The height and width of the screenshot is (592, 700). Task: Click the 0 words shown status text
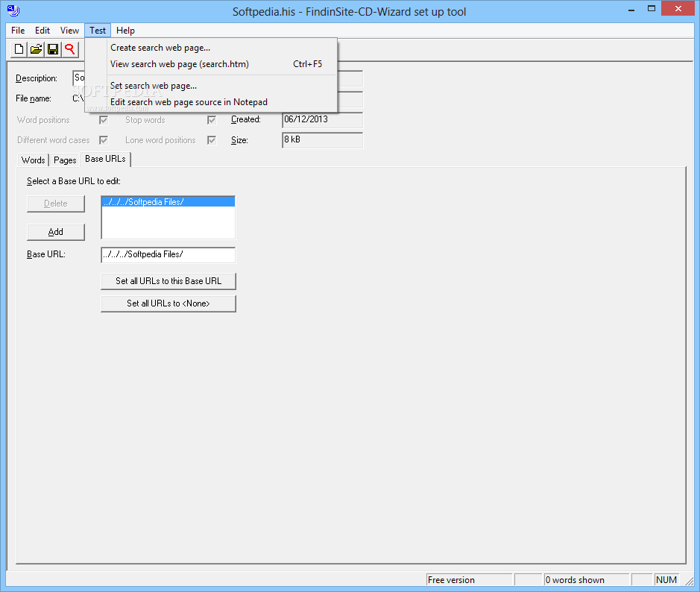(x=575, y=580)
